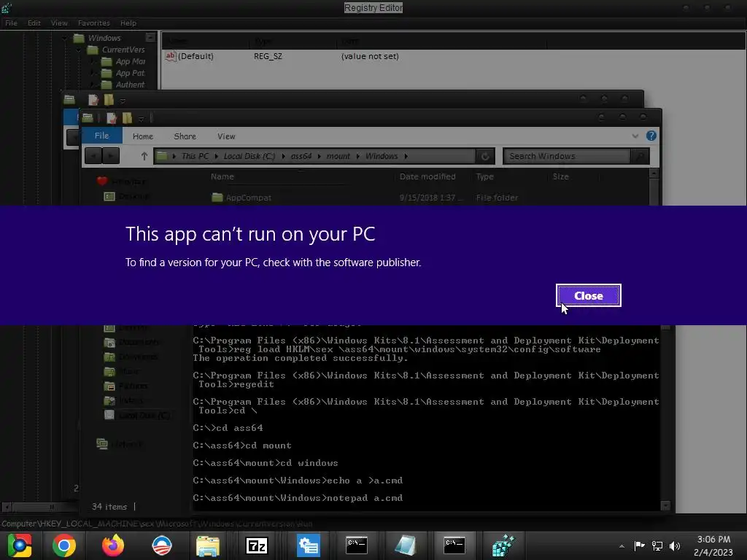This screenshot has height=560, width=747.
Task: Click the Explorer Forward navigation arrow
Action: [x=111, y=156]
